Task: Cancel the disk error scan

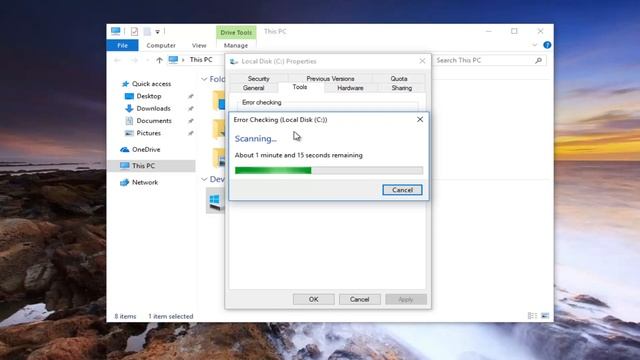Action: pyautogui.click(x=402, y=190)
